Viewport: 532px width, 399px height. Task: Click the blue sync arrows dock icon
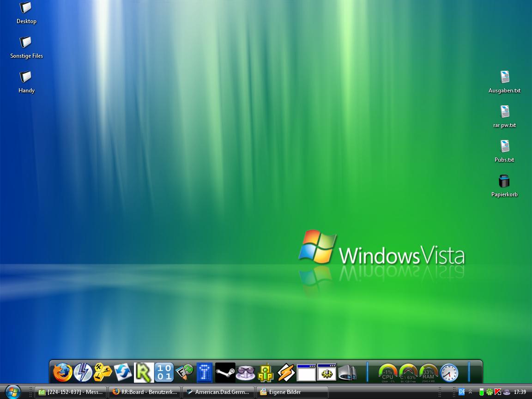[123, 372]
